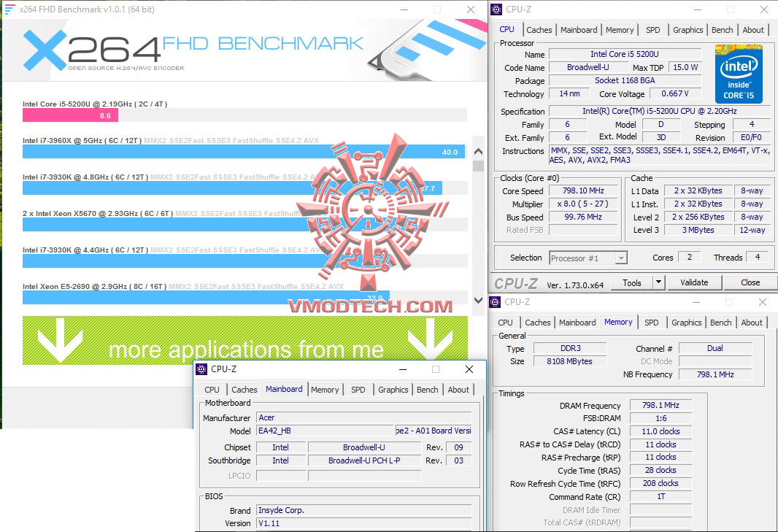Open Mainboard tab in Memory CPU-Z window
The image size is (778, 532).
tap(577, 323)
